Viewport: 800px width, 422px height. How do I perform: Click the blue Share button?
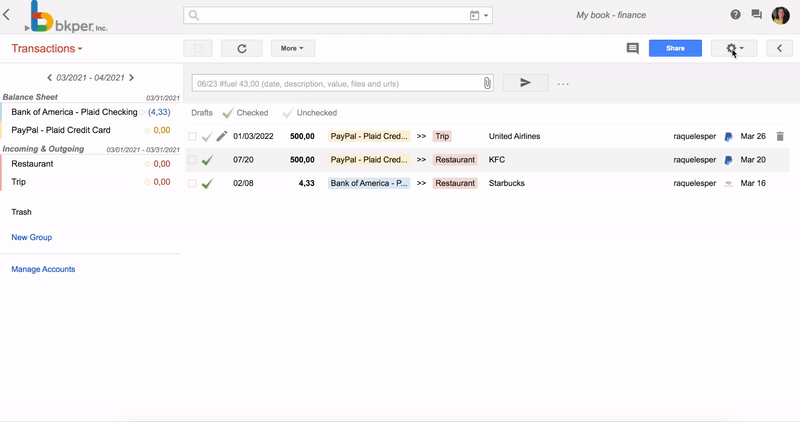click(x=675, y=48)
